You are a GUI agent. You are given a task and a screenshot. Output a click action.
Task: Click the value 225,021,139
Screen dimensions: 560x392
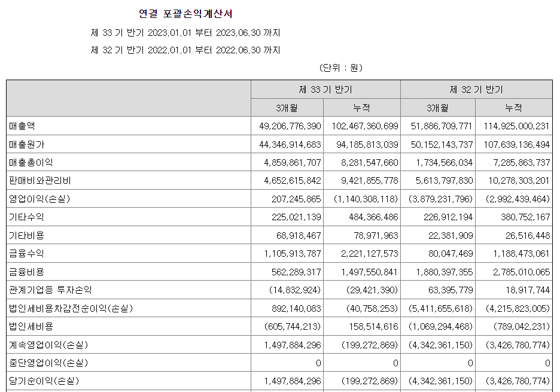296,217
